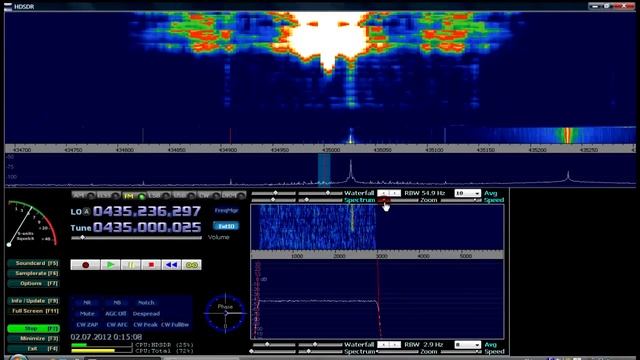Click lower RBW 2.9 Hz stepper control

pos(389,345)
